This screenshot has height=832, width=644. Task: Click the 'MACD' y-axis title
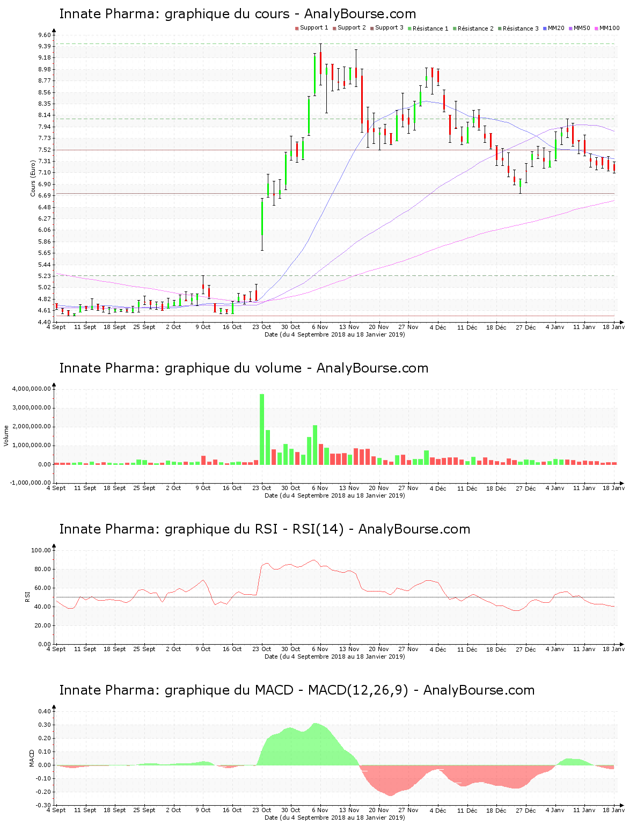[x=32, y=758]
